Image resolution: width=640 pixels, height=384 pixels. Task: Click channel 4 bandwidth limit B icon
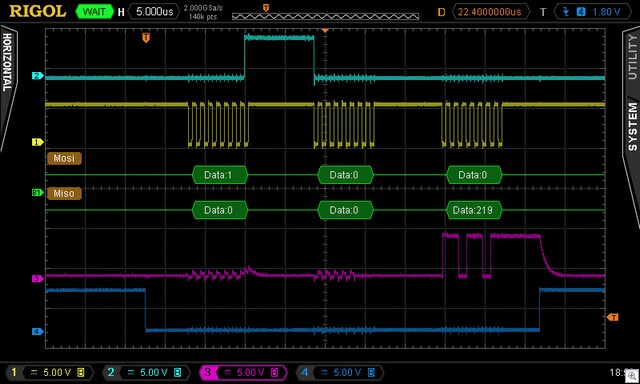(x=371, y=373)
